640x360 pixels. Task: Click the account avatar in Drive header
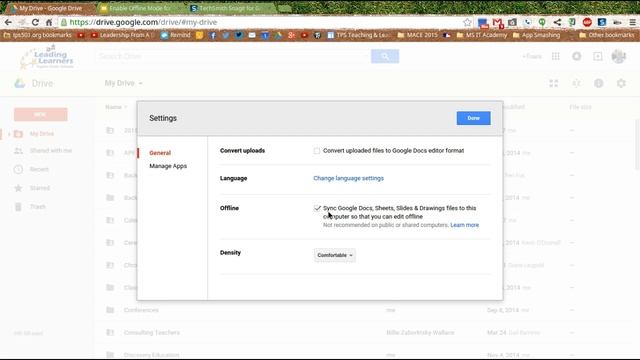point(619,56)
